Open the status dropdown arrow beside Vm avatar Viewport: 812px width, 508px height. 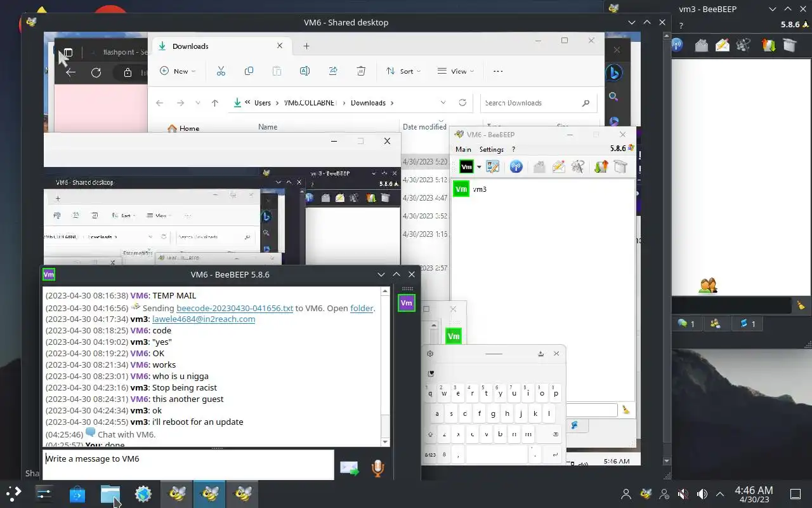click(479, 167)
